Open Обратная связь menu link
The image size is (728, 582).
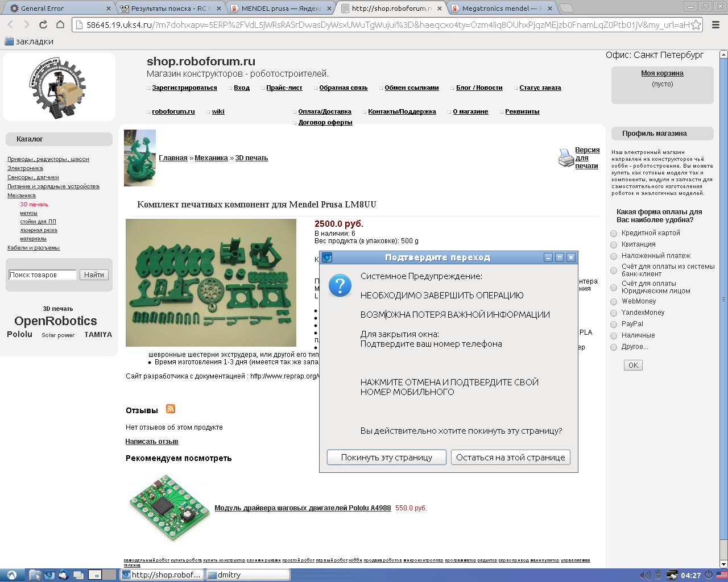(344, 88)
